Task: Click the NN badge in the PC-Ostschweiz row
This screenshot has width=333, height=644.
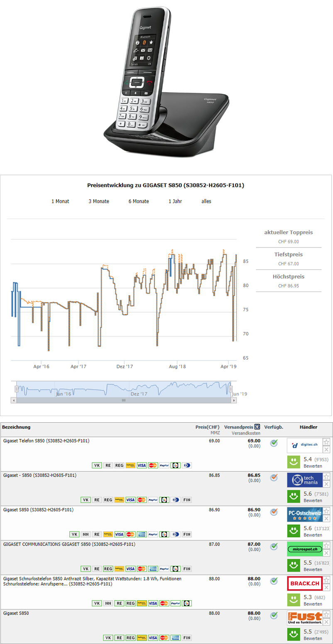Action: pos(85,534)
